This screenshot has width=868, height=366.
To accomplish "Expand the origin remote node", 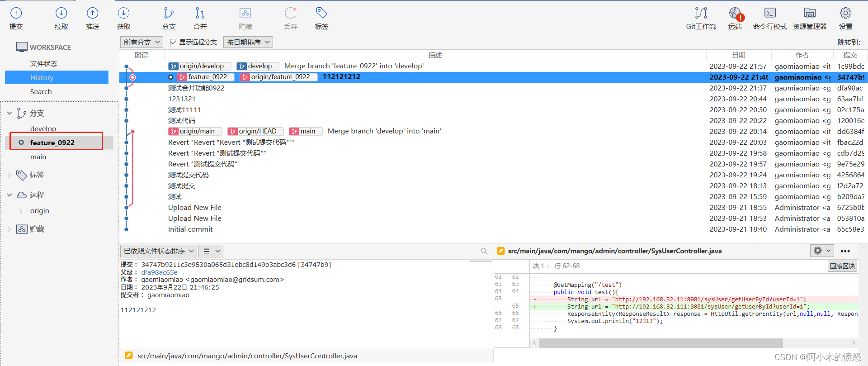I will (21, 211).
